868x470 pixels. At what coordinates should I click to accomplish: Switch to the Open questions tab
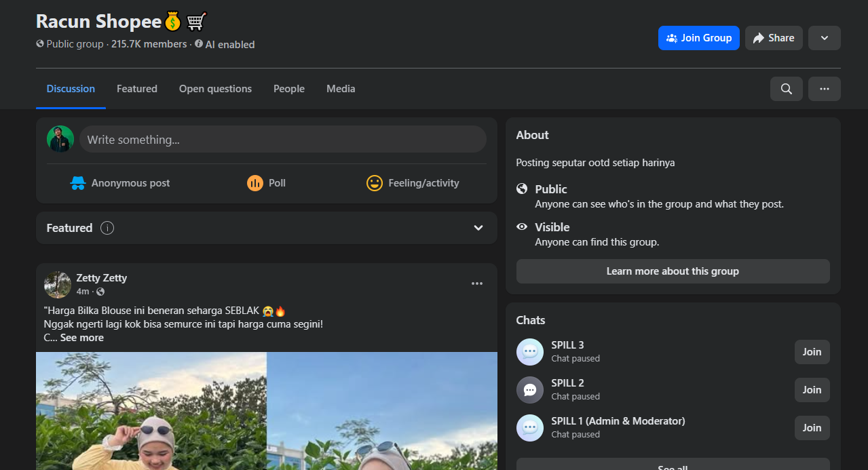click(x=215, y=89)
